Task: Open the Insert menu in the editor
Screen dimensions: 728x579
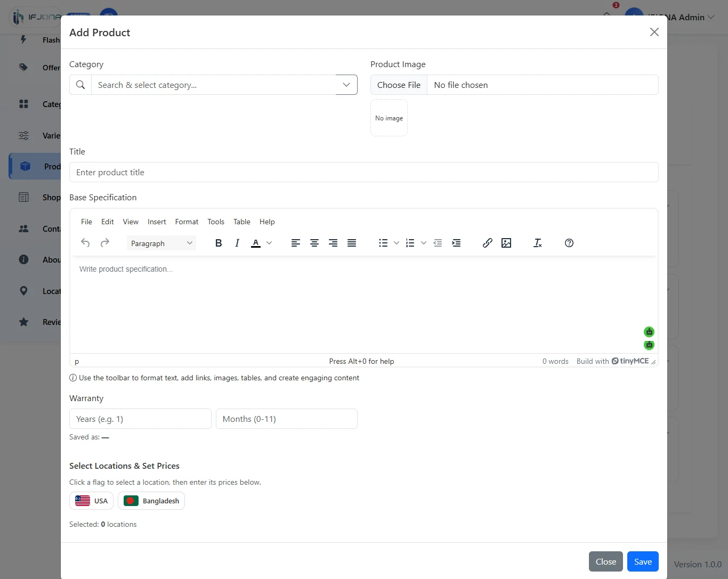Action: click(x=157, y=222)
